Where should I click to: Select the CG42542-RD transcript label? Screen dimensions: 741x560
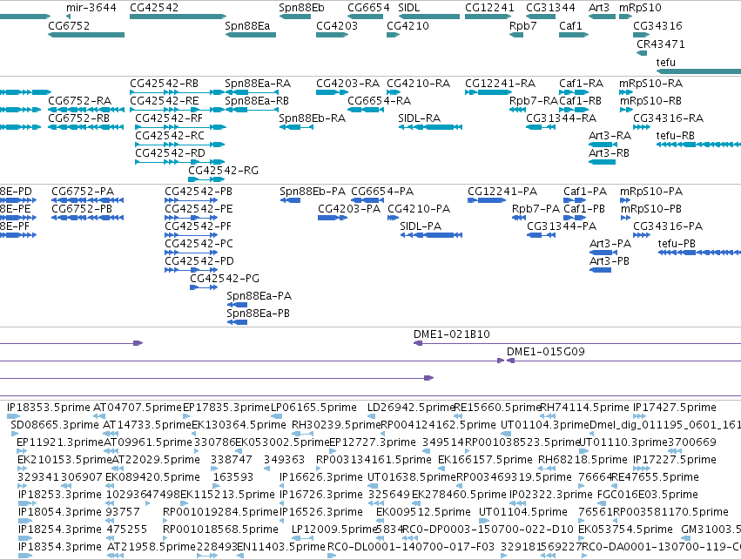tap(170, 153)
